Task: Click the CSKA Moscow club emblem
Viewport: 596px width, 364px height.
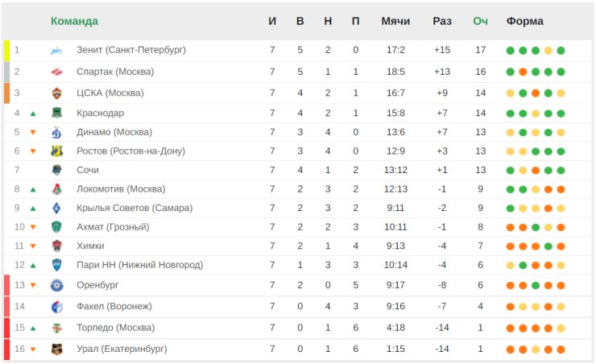Action: pos(56,93)
